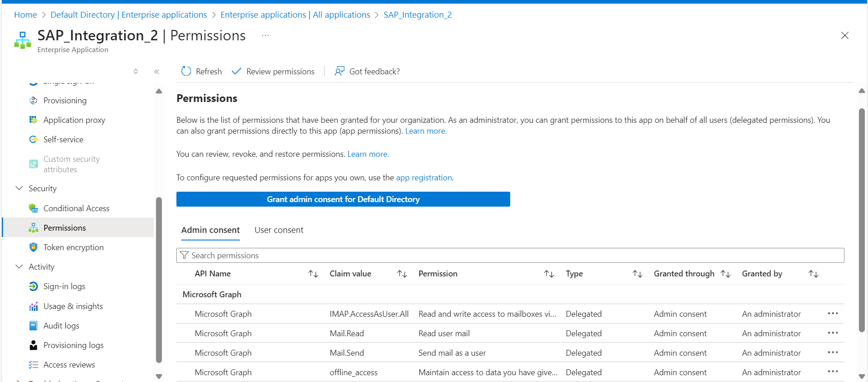The height and width of the screenshot is (382, 868).
Task: Open the ellipsis menu for the offline_access row
Action: [x=833, y=372]
